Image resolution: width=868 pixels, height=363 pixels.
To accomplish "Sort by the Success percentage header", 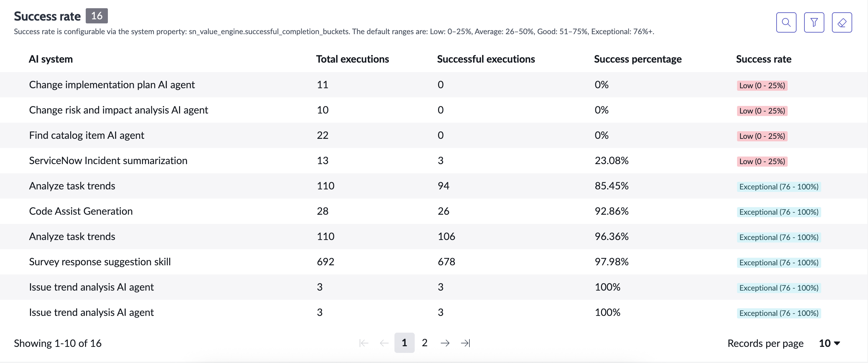I will [x=637, y=59].
